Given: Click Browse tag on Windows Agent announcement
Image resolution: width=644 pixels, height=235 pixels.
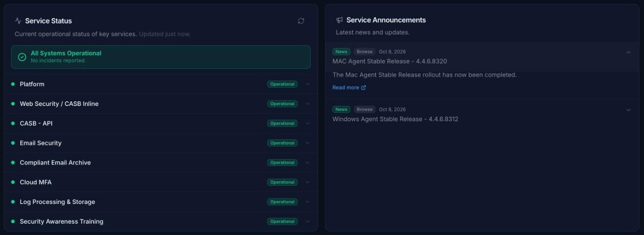Looking at the screenshot, I should click(x=364, y=109).
